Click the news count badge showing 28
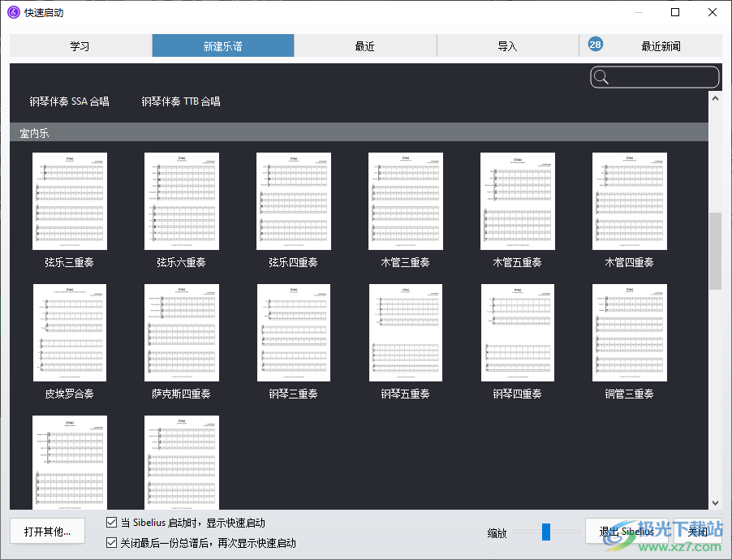 click(x=595, y=45)
